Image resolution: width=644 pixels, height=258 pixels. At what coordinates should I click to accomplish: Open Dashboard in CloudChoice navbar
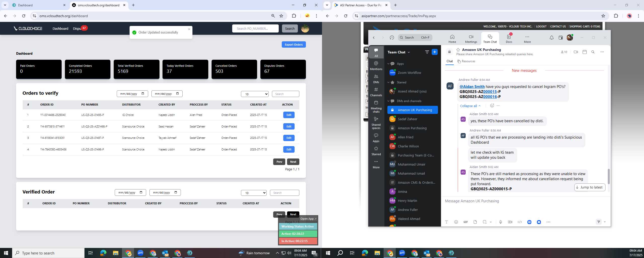coord(60,28)
